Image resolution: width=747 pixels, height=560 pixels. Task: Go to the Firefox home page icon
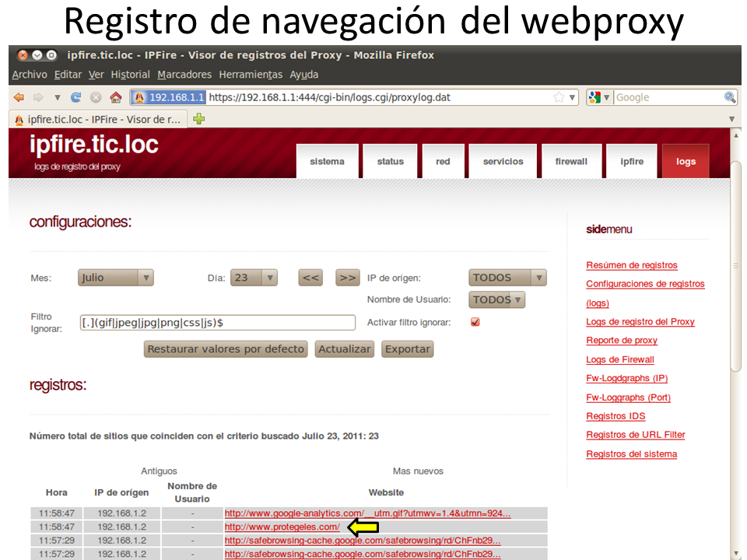click(115, 97)
